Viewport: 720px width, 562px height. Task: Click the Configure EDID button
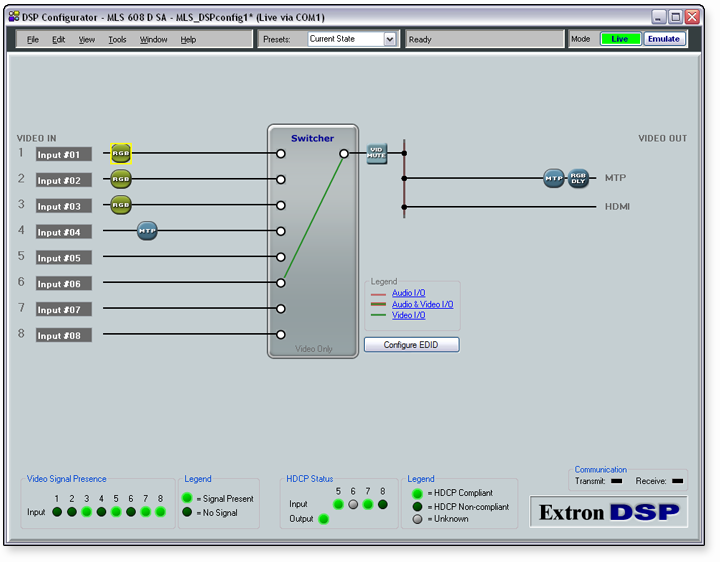click(412, 345)
